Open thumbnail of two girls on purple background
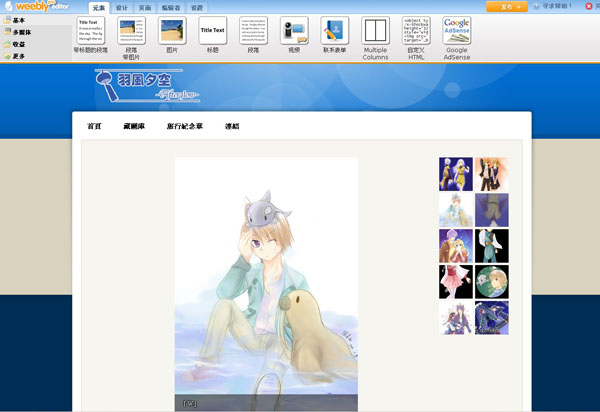Screen dimensions: 600x412 [456, 174]
